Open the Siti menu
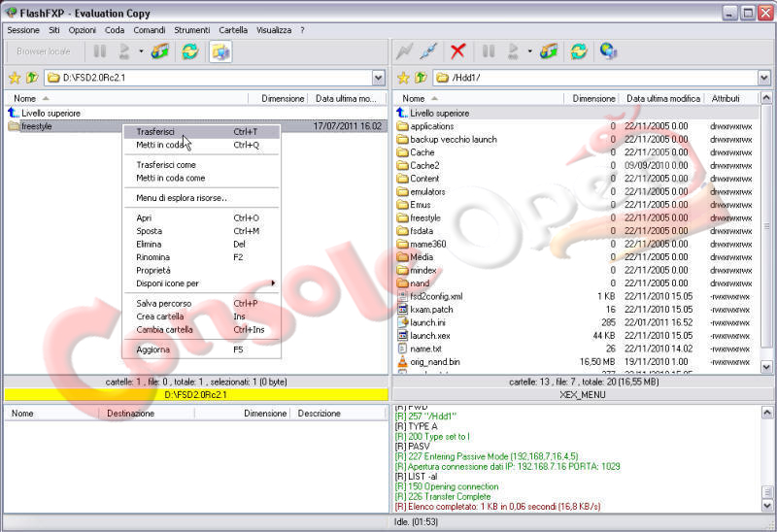The width and height of the screenshot is (777, 532). pos(54,30)
